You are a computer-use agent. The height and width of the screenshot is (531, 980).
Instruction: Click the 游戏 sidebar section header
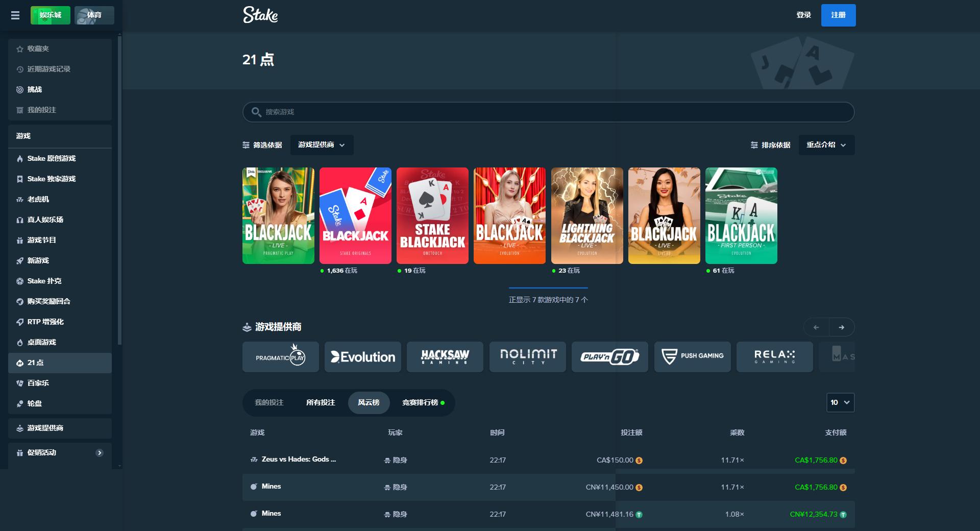pos(60,136)
